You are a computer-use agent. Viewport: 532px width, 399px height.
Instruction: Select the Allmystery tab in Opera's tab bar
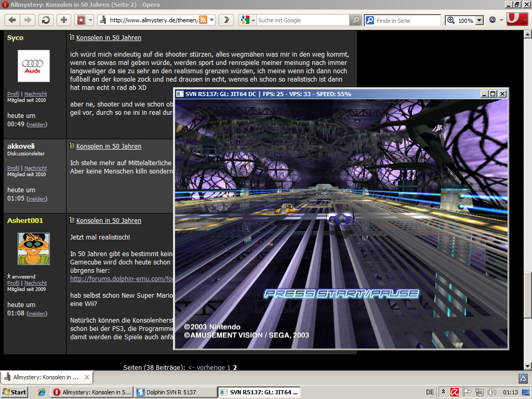pyautogui.click(x=46, y=377)
